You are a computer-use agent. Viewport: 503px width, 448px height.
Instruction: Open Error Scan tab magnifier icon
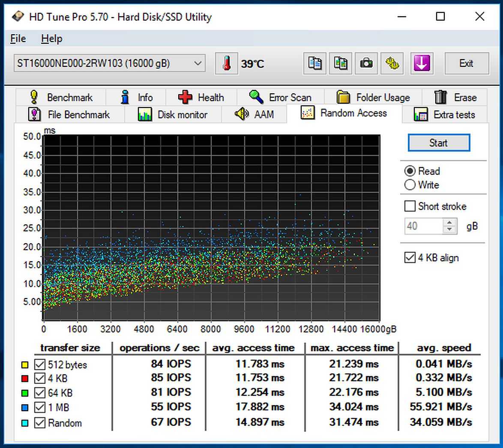click(281, 97)
